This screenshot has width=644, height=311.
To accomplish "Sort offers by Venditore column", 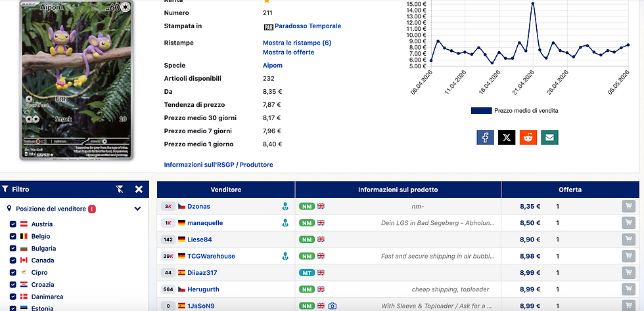I will [x=226, y=190].
